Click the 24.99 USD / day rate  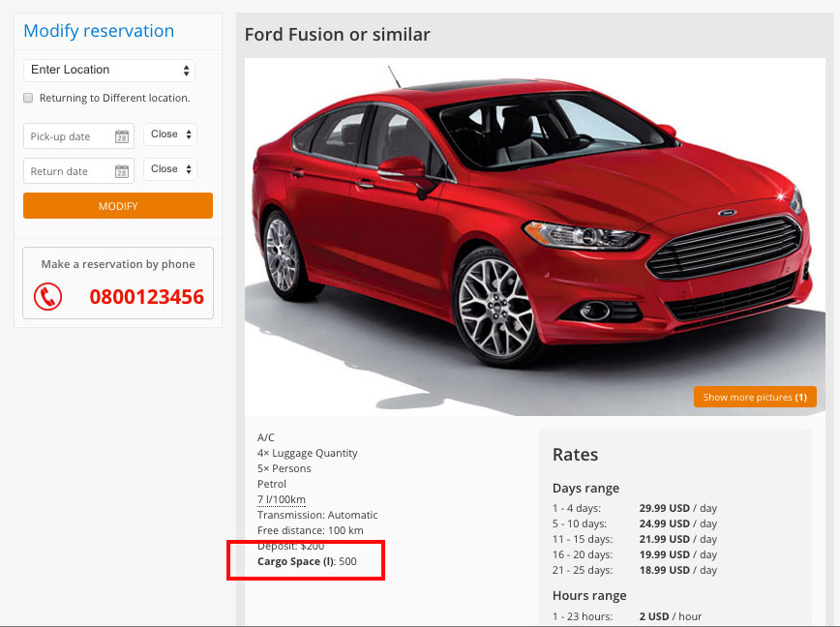click(677, 523)
